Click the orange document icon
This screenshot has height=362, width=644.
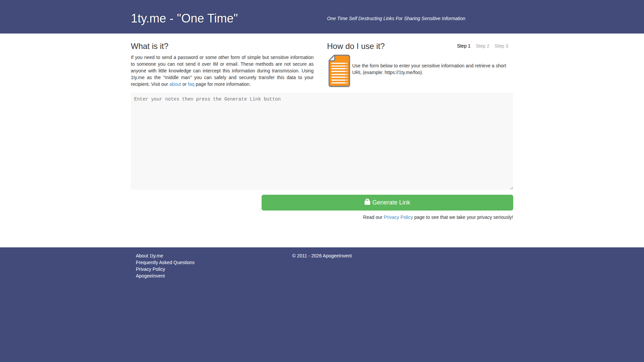339,71
